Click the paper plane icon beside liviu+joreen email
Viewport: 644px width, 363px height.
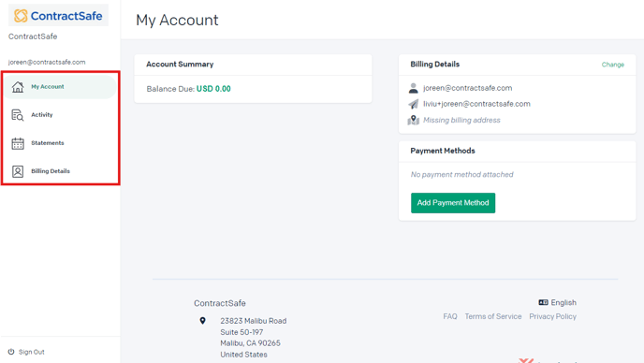pos(413,104)
